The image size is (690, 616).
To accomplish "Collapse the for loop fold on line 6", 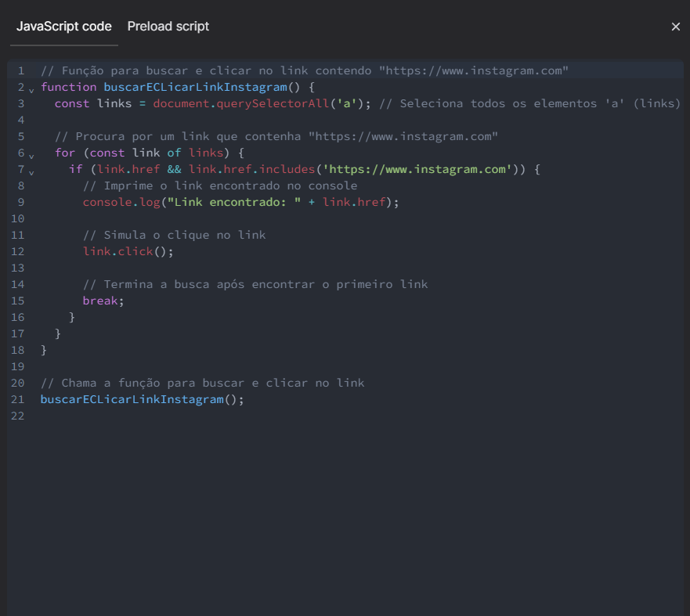I will 31,156.
